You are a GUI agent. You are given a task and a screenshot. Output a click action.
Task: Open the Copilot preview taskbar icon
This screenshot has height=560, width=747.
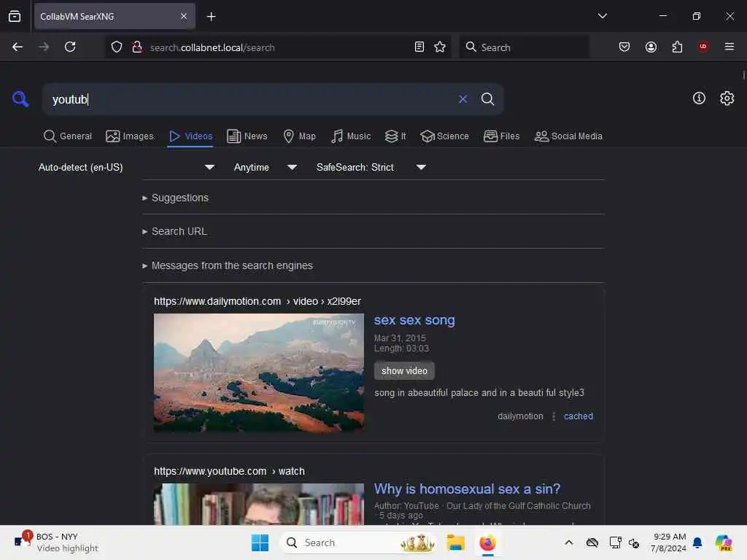point(724,542)
